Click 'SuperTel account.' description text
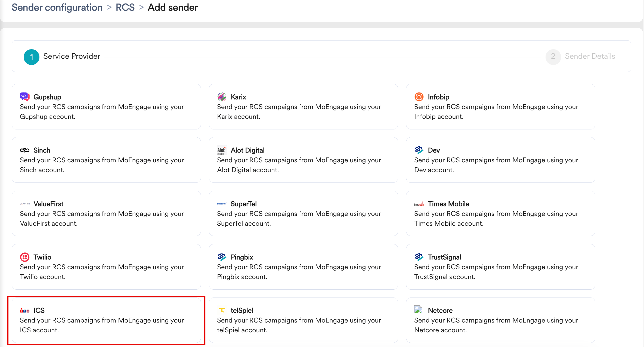 click(244, 223)
